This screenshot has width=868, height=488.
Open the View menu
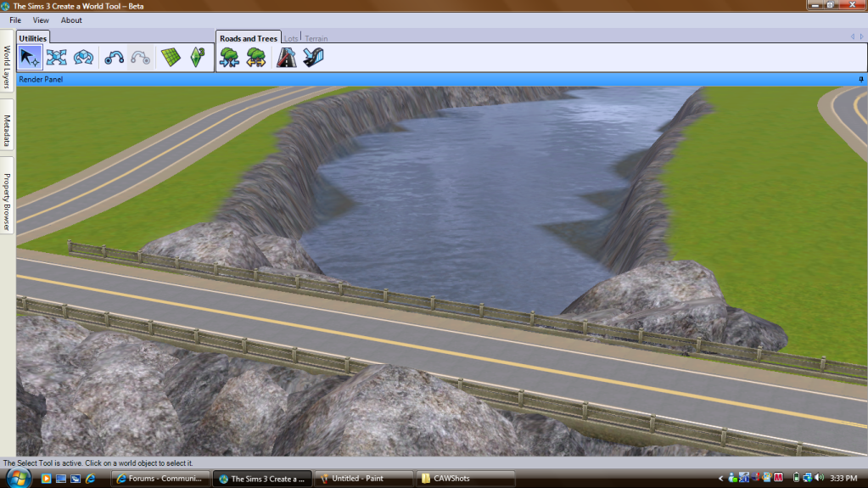pyautogui.click(x=41, y=20)
